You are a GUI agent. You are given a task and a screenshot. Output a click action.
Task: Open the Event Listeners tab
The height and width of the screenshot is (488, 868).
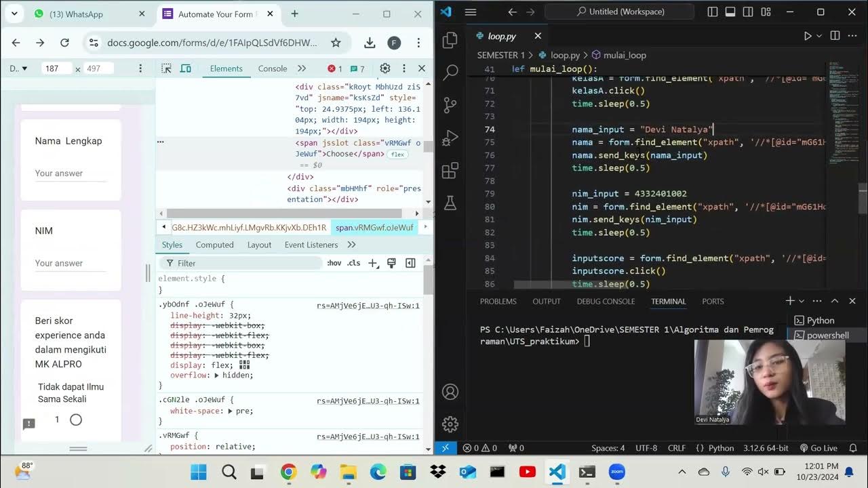pyautogui.click(x=311, y=245)
